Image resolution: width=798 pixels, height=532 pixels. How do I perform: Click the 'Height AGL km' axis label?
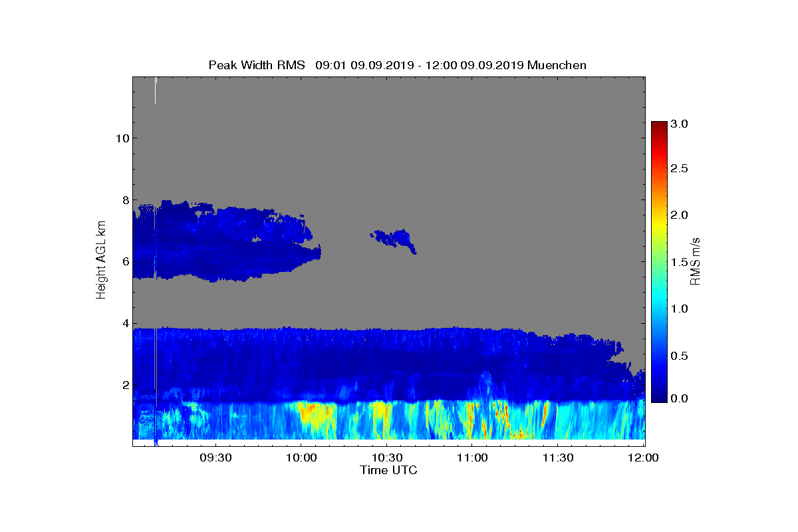pos(101,261)
